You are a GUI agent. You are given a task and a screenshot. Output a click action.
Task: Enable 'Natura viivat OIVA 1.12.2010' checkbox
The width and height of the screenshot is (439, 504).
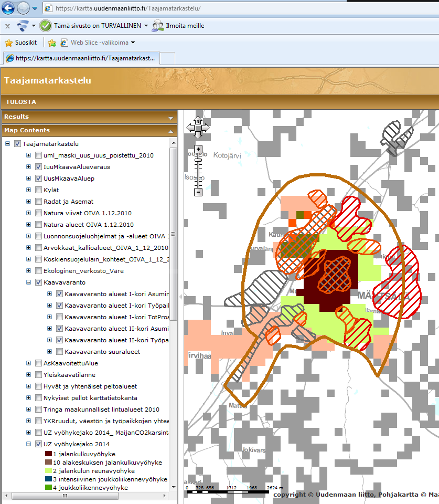38,213
